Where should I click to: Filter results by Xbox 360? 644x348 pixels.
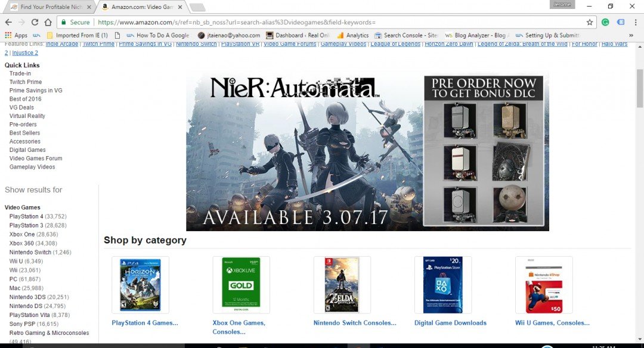pyautogui.click(x=22, y=244)
